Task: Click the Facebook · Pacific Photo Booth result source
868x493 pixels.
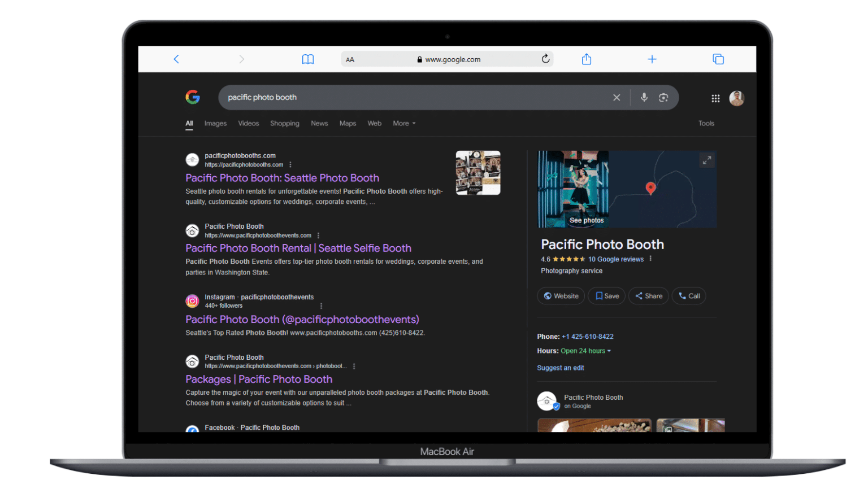Action: (252, 427)
